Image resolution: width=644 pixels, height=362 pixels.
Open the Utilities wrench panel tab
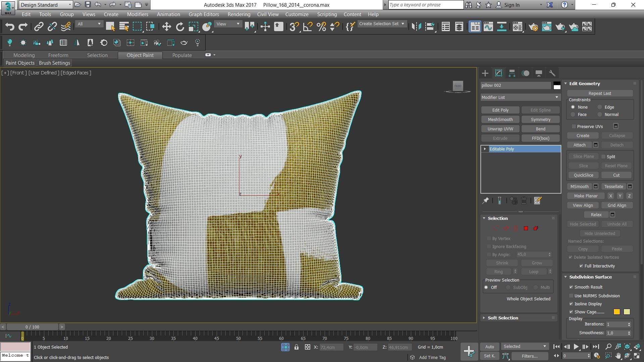point(552,73)
